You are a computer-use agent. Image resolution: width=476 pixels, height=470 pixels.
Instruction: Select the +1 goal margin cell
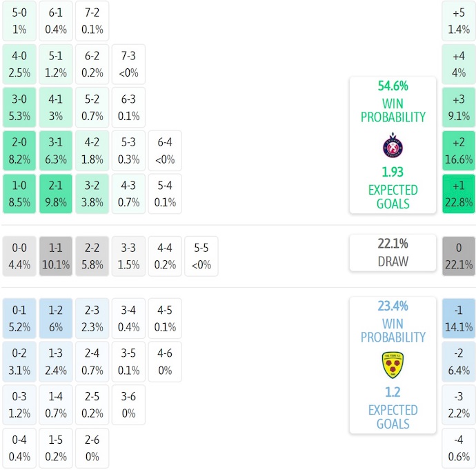[x=459, y=194]
